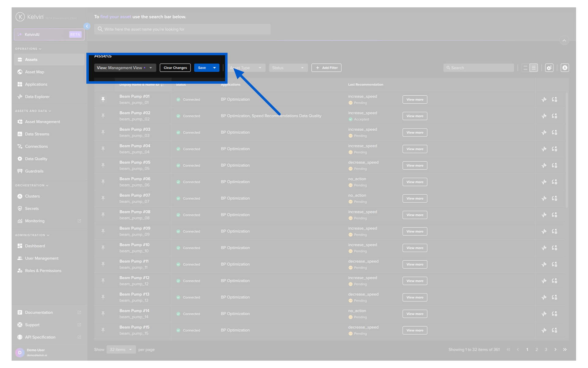Collapse the sidebar with the arrow button
Image resolution: width=588 pixels, height=368 pixels.
[87, 26]
